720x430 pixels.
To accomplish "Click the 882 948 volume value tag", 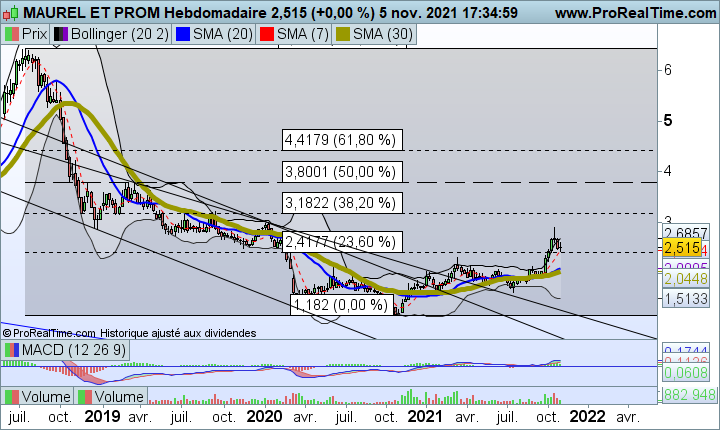I will pyautogui.click(x=690, y=395).
